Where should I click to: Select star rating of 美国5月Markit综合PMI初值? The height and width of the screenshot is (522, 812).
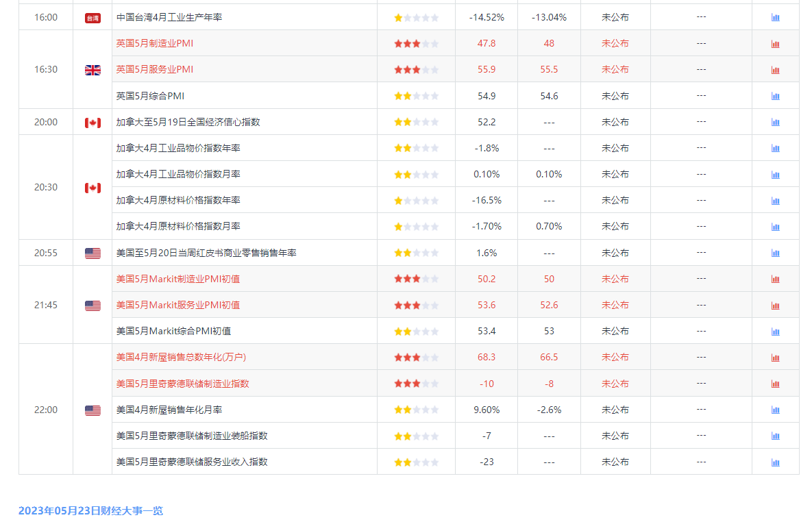click(x=417, y=332)
